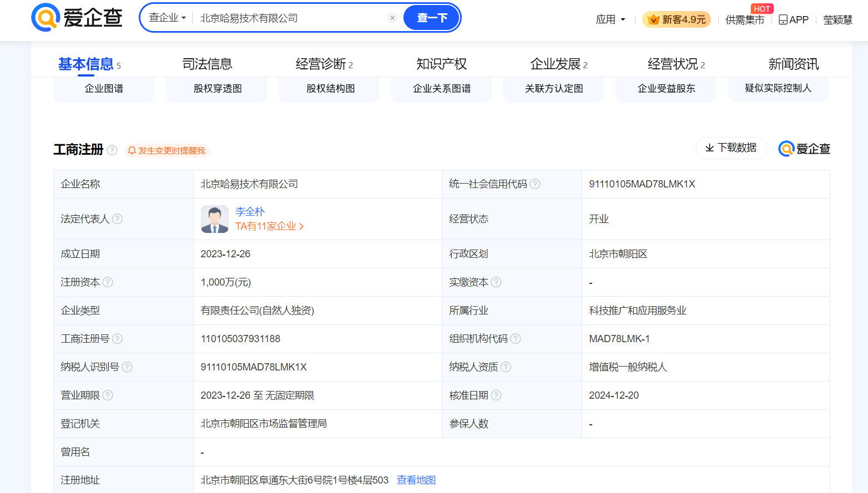This screenshot has height=493, width=868.
Task: Open the 莹颖慧 user account menu
Action: 837,19
